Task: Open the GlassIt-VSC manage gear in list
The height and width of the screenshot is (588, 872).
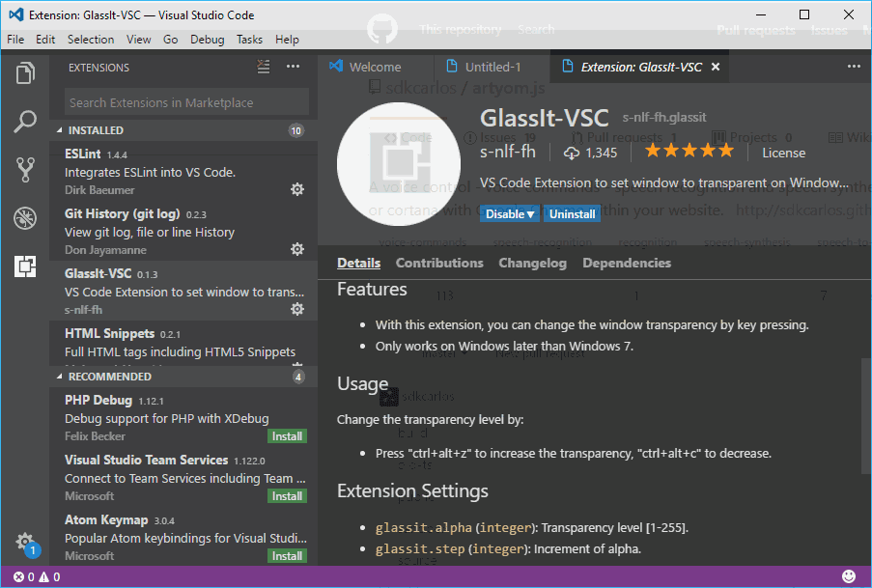Action: [297, 309]
